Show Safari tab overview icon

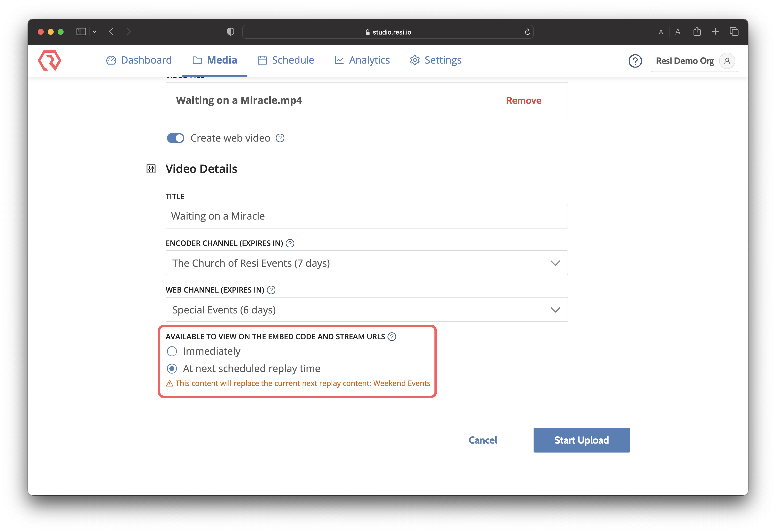(x=734, y=32)
